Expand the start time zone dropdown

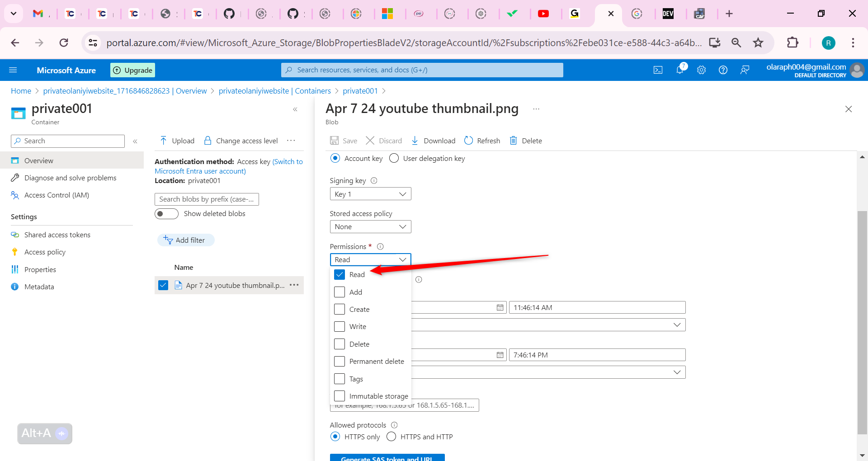tap(676, 325)
